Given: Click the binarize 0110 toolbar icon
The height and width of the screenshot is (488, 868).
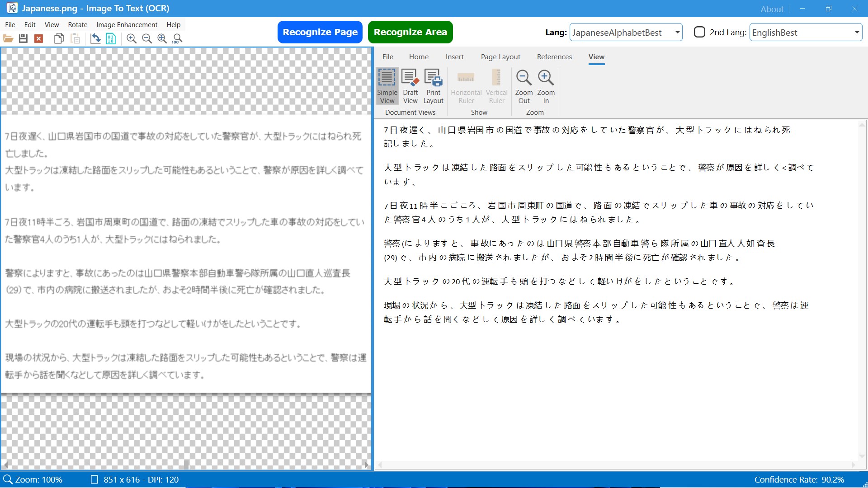Looking at the screenshot, I should (x=111, y=38).
